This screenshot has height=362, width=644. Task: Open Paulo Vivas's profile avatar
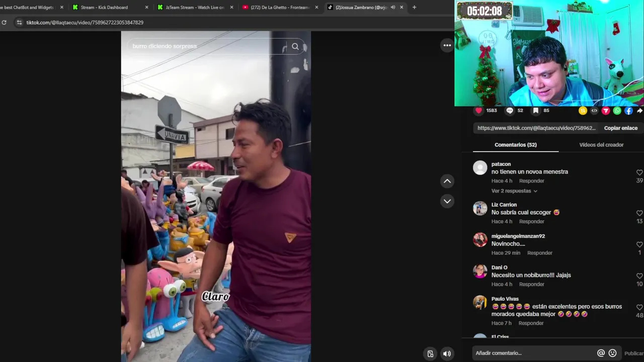[480, 302]
